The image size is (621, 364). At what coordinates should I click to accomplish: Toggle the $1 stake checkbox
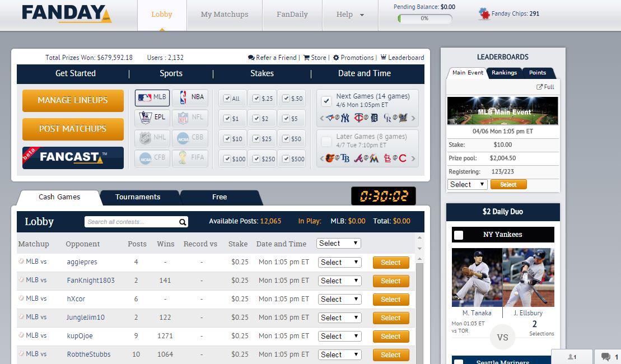tap(227, 118)
